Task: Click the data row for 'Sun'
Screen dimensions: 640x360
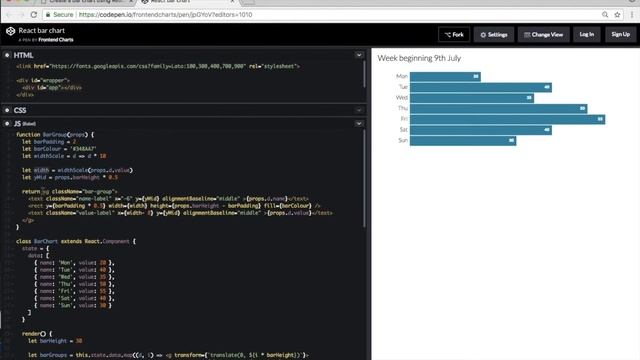Action: coord(73,305)
